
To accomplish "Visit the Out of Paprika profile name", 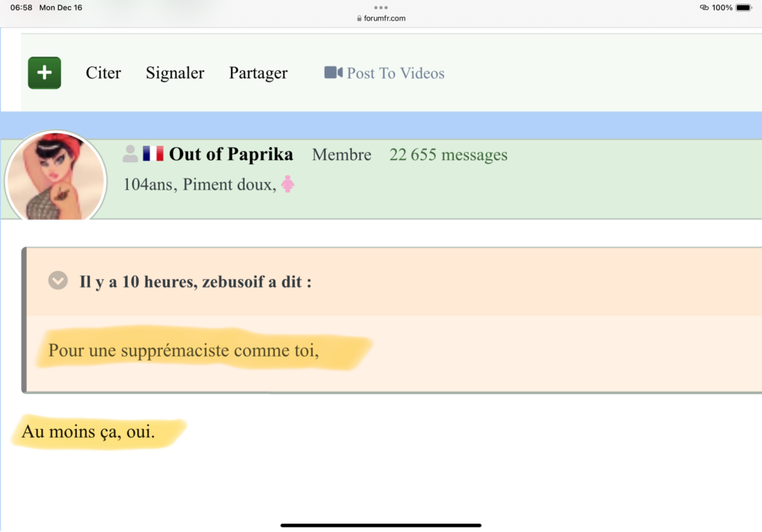I will [x=231, y=155].
